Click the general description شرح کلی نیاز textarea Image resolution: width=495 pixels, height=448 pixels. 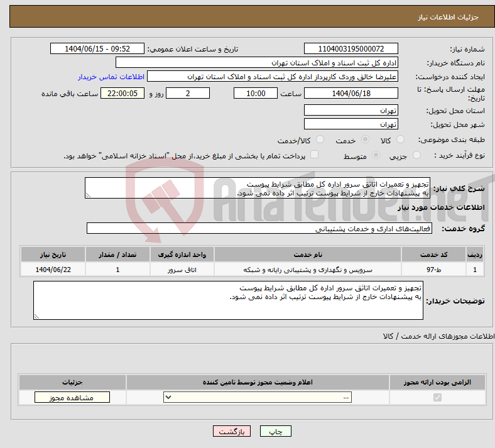[x=258, y=188]
